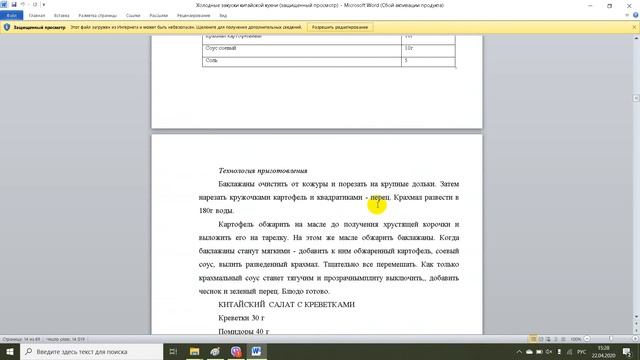Image resolution: width=640 pixels, height=360 pixels.
Task: Select Print Layout view in status bar
Action: (x=533, y=339)
